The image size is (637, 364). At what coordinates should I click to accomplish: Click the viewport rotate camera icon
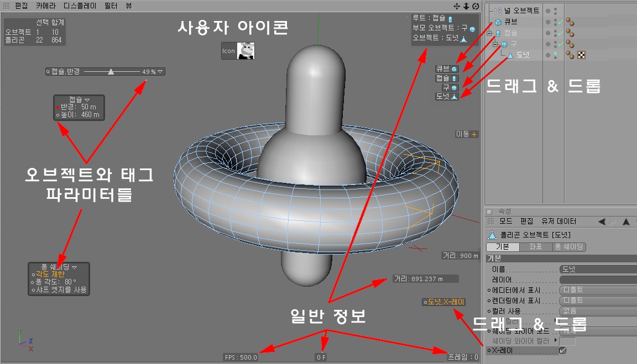pos(476,6)
